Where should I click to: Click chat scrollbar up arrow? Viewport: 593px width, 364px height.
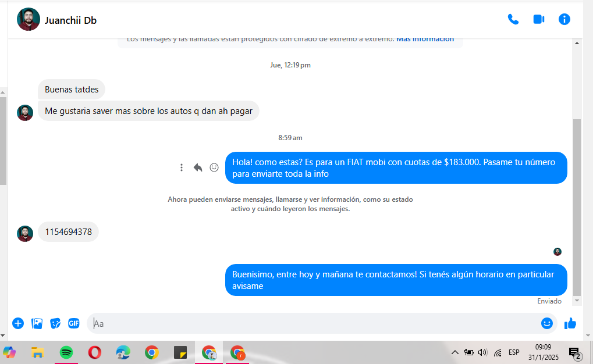click(577, 43)
